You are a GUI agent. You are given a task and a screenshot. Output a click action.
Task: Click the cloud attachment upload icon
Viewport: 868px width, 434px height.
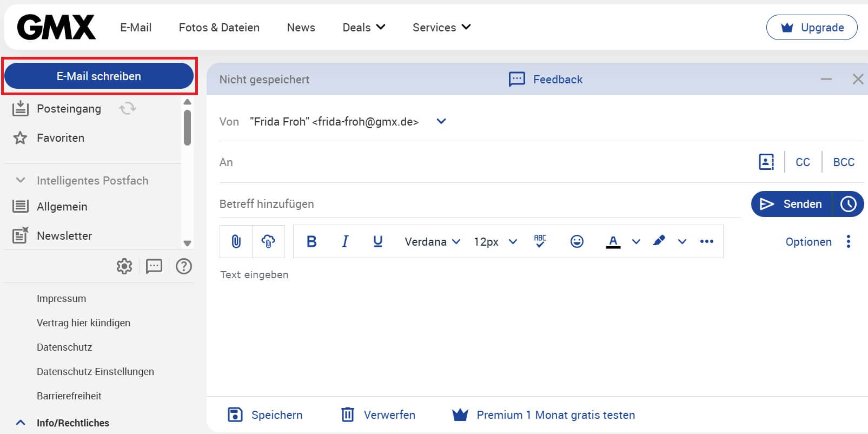pos(268,241)
